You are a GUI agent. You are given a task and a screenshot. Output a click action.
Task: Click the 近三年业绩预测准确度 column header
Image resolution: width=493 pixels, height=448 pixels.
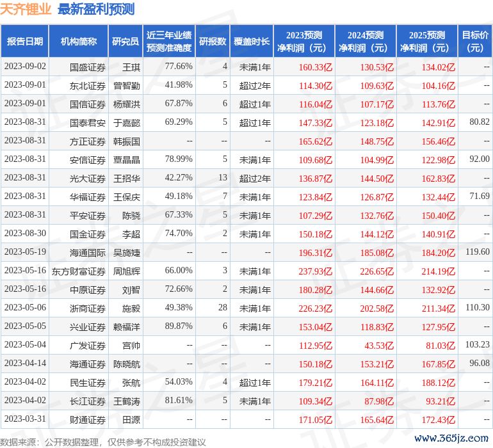click(x=169, y=41)
